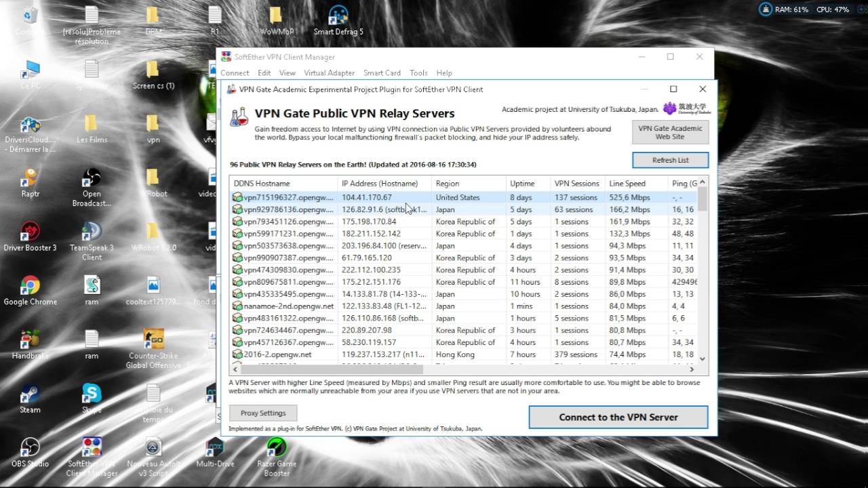
Task: Select the WoWMbP folder on desktop
Action: tap(275, 21)
